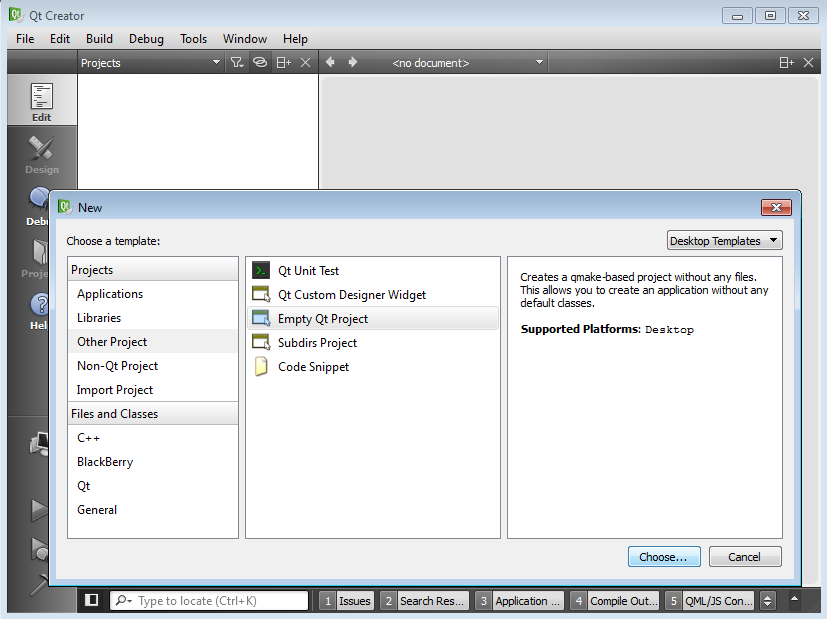
Task: Click the locator magnifier icon
Action: [x=123, y=600]
